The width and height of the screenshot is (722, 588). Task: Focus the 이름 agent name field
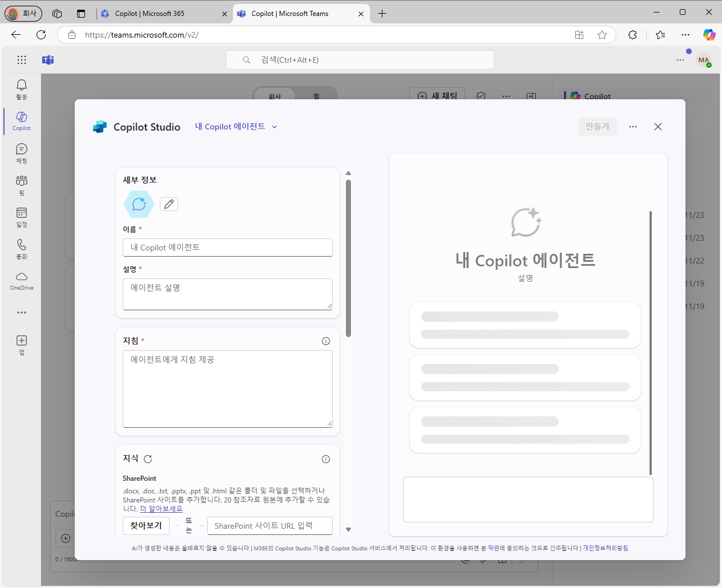point(228,248)
